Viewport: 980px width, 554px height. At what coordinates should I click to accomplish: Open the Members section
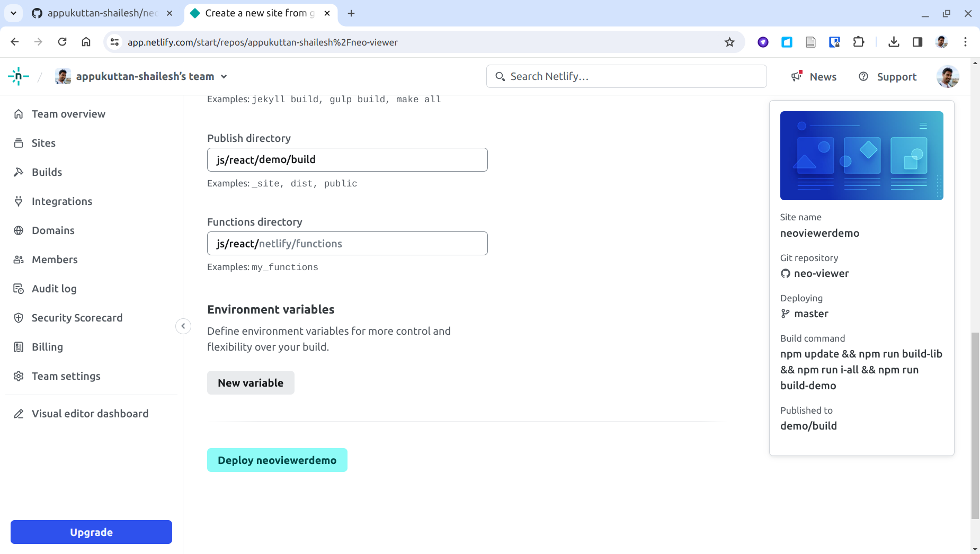[55, 260]
